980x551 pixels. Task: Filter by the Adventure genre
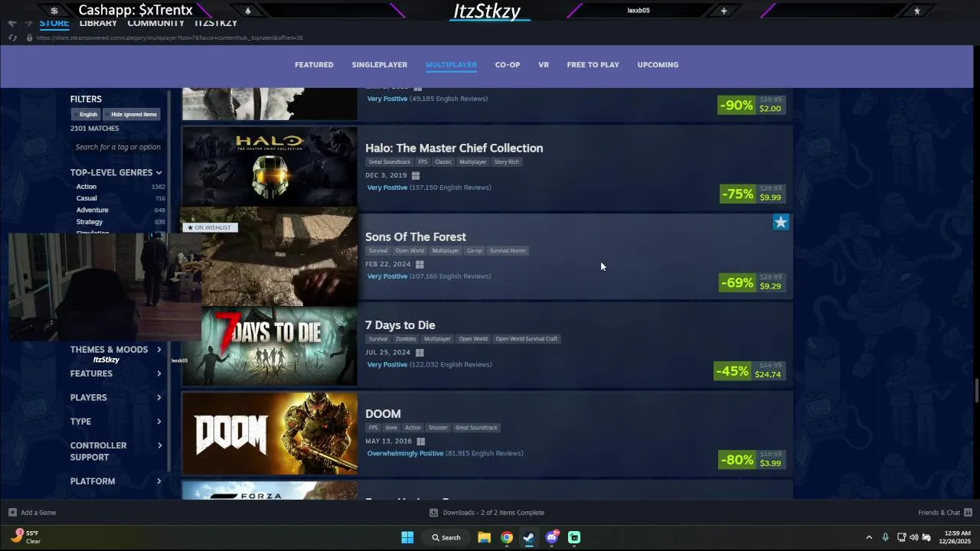point(92,210)
